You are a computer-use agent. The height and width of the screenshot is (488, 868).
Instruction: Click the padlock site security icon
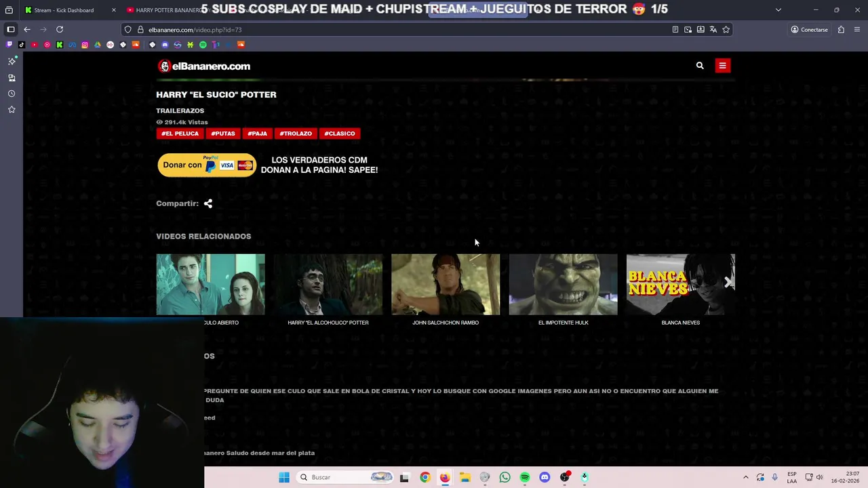click(x=140, y=30)
